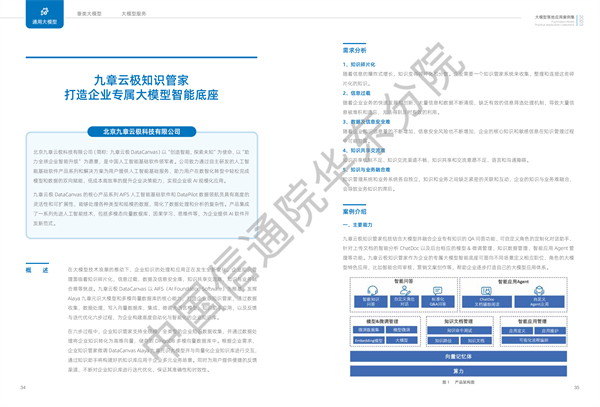Click the 算力 bar at the diagram bottom
The width and height of the screenshot is (600, 407).
point(458,371)
